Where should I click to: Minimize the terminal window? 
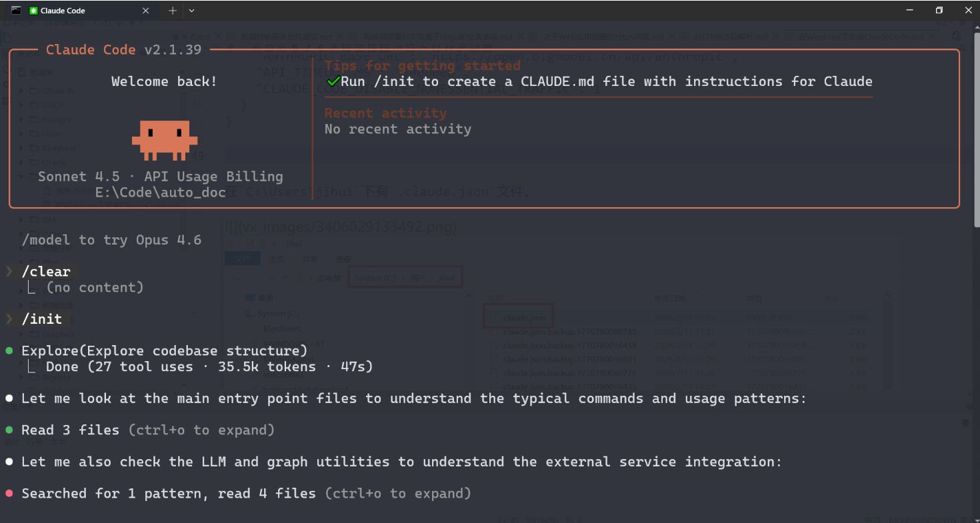pyautogui.click(x=908, y=10)
